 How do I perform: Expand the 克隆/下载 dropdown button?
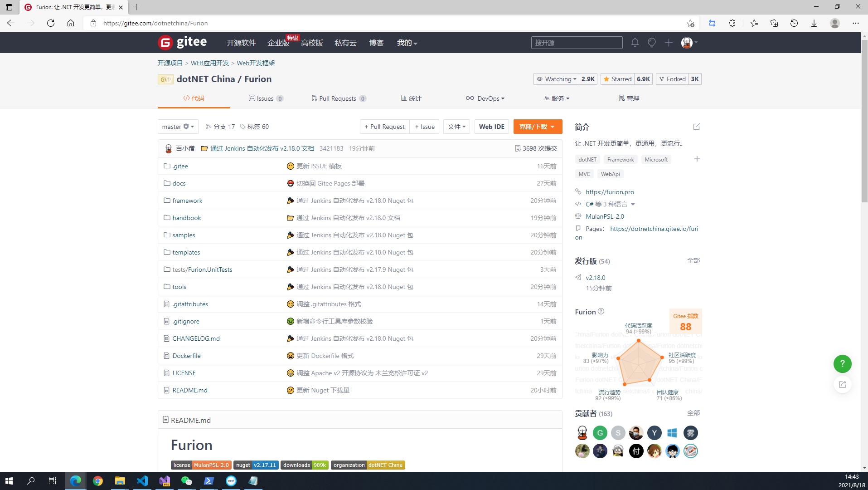point(538,127)
